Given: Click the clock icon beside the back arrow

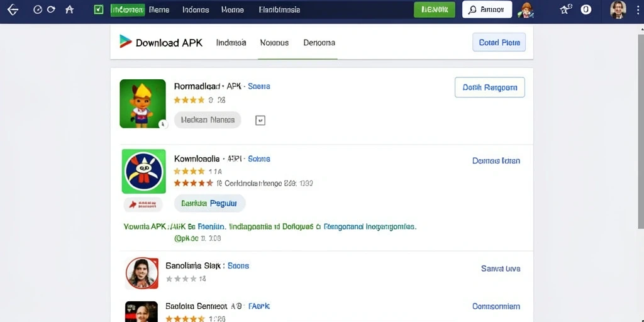Looking at the screenshot, I should pyautogui.click(x=37, y=9).
